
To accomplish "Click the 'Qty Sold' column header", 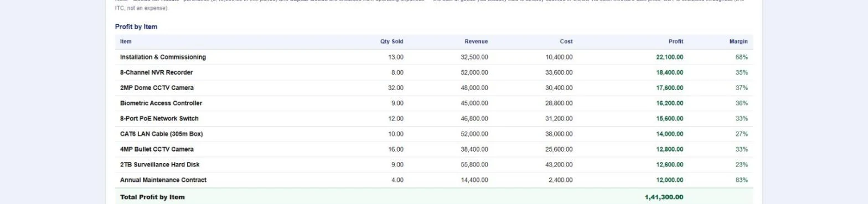I will pos(391,41).
